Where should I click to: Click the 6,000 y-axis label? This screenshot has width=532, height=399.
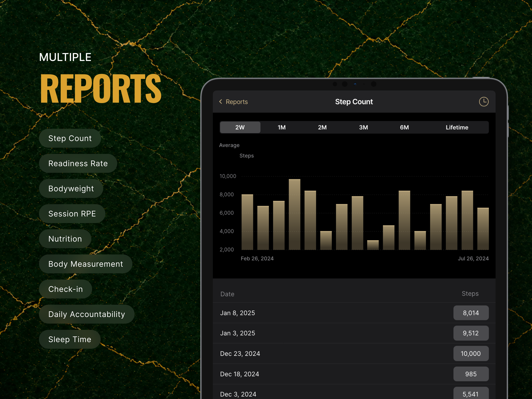coord(226,213)
